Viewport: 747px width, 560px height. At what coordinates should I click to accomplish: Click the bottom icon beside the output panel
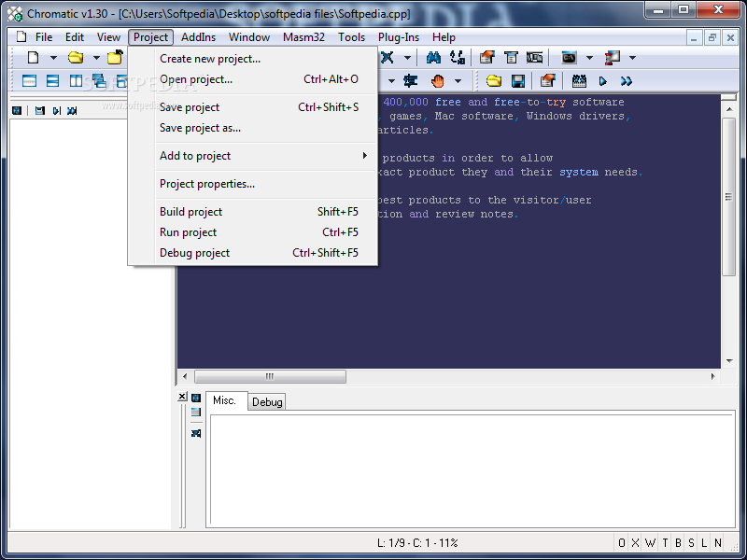click(196, 433)
